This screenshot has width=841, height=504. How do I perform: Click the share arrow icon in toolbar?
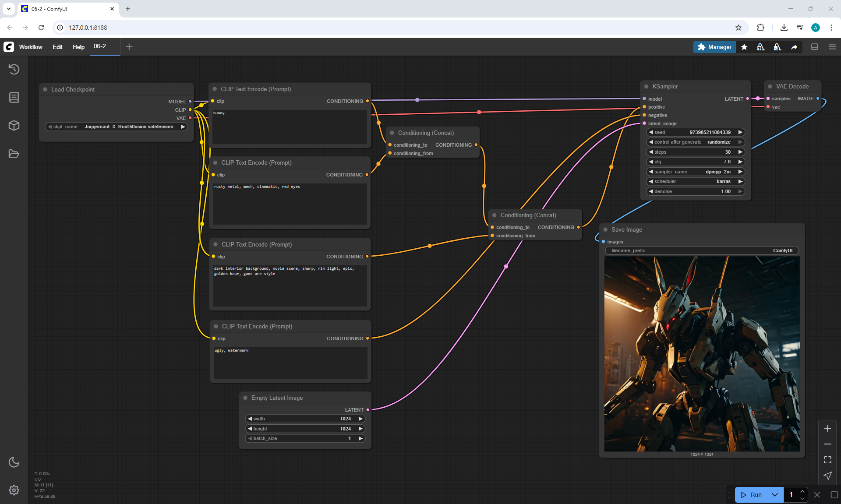point(794,47)
